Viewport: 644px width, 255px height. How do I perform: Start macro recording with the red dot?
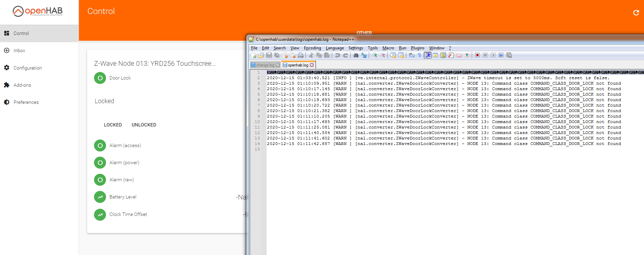tap(477, 55)
